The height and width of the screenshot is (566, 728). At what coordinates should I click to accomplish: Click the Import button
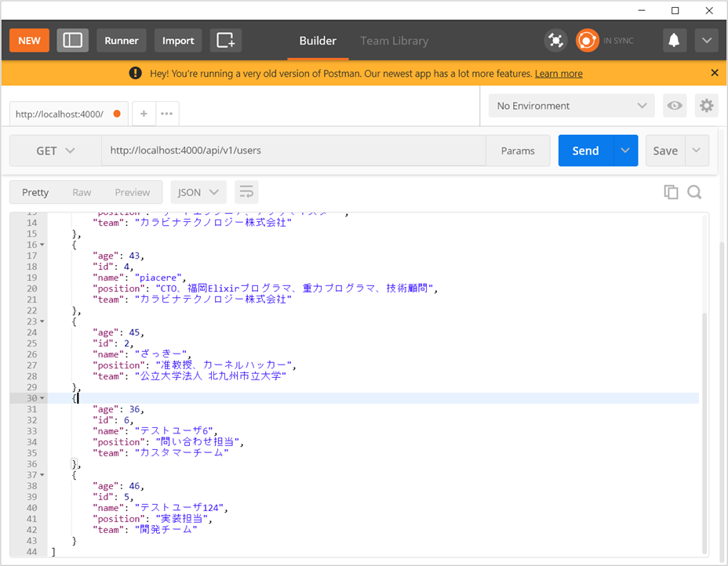coord(178,40)
